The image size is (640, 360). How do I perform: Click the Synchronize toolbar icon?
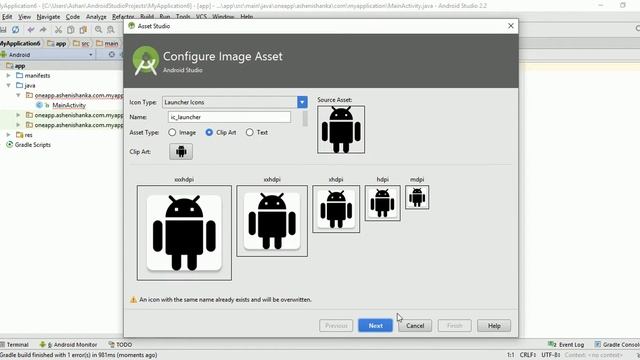[16, 30]
